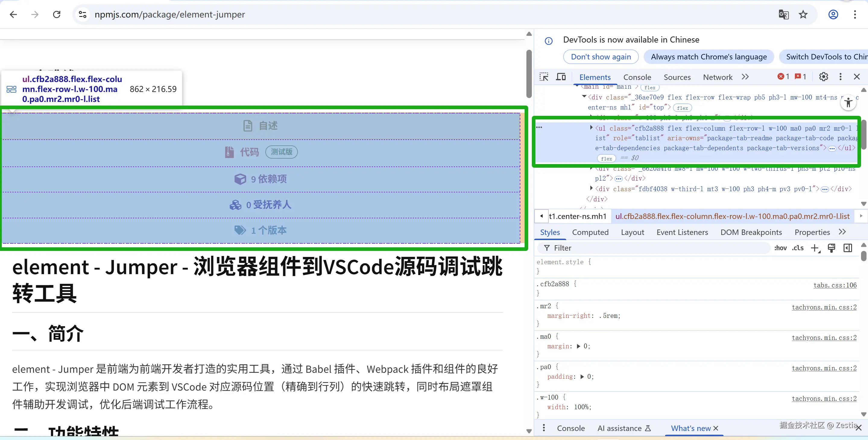
Task: Toggle the computed styles sidebar icon
Action: [848, 248]
